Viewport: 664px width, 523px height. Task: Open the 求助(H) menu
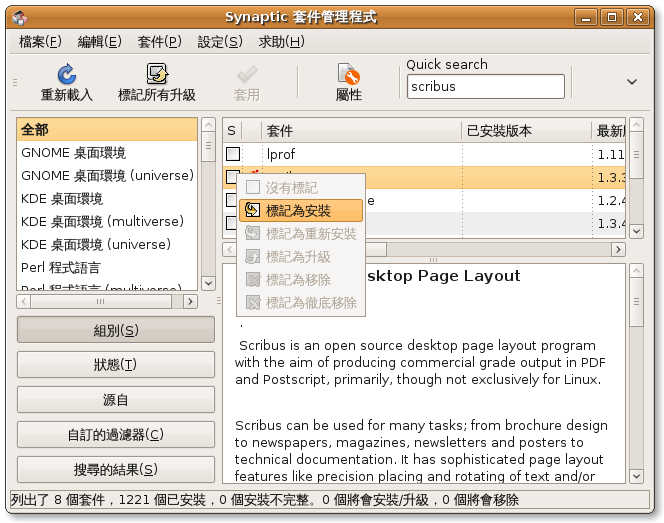(282, 42)
